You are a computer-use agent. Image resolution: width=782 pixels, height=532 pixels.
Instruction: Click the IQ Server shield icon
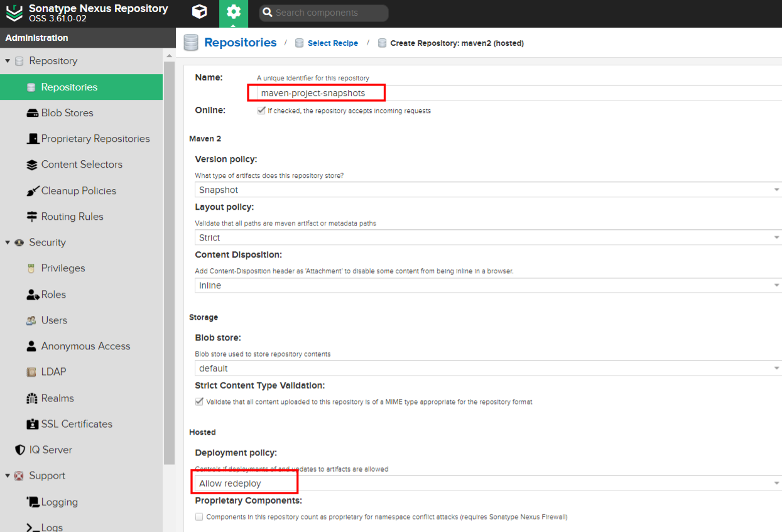(x=19, y=450)
